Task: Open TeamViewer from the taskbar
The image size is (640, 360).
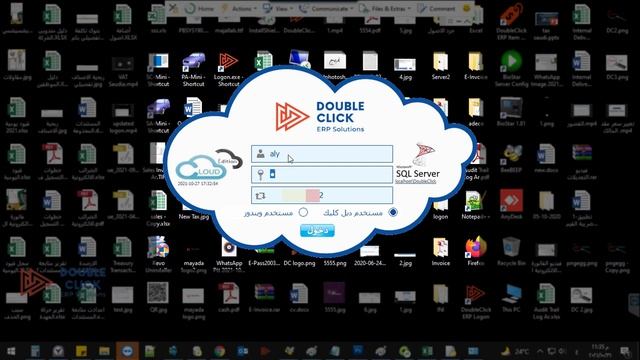Action: click(x=127, y=351)
